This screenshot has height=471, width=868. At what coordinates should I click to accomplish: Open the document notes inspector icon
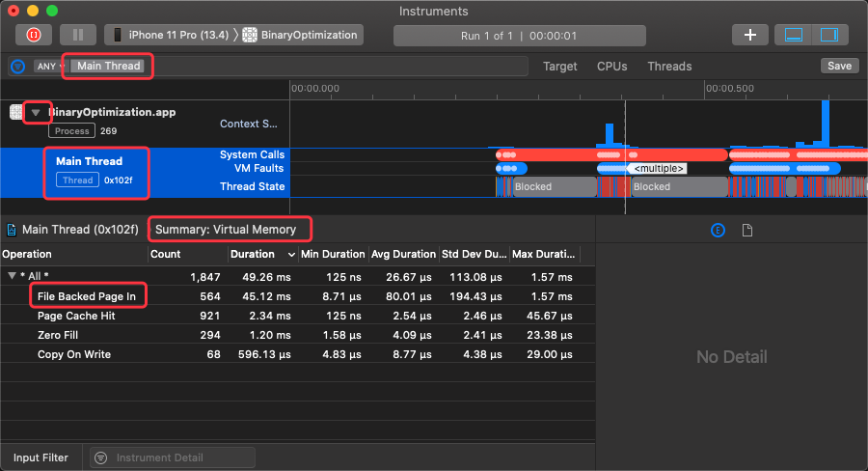[x=746, y=230]
